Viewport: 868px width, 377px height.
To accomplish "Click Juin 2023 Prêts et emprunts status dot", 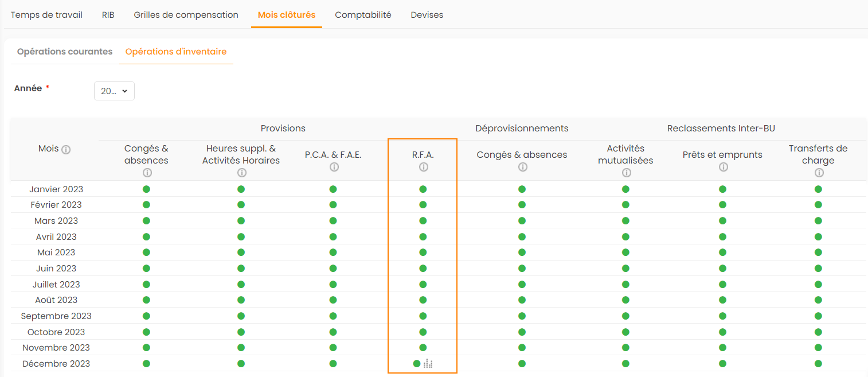I will click(723, 268).
